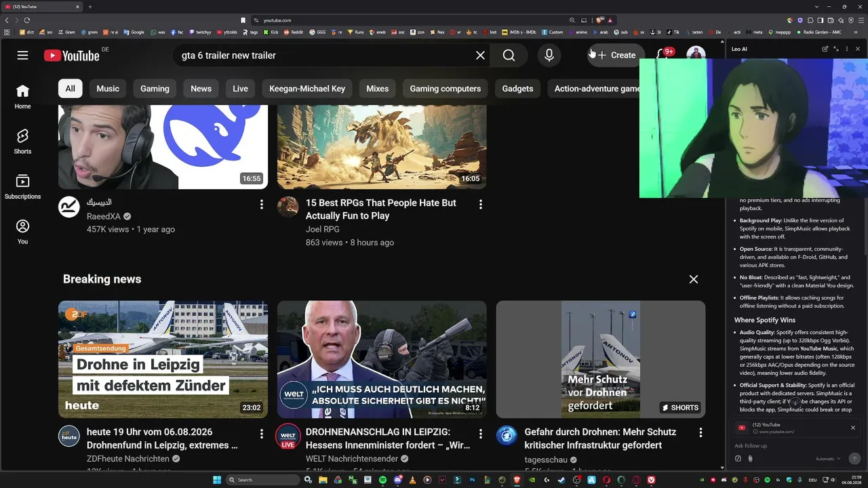Select the Mixes filter chip
Viewport: 868px width, 488px height.
[x=378, y=89]
